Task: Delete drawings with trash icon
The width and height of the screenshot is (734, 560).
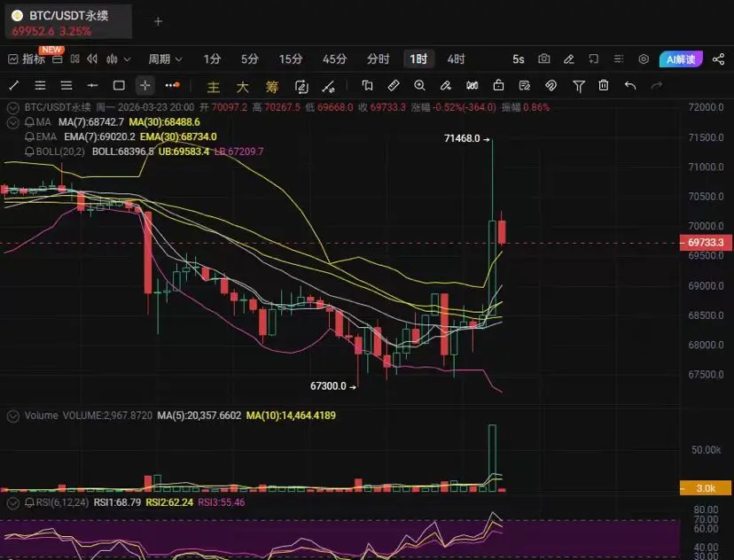Action: click(x=604, y=85)
